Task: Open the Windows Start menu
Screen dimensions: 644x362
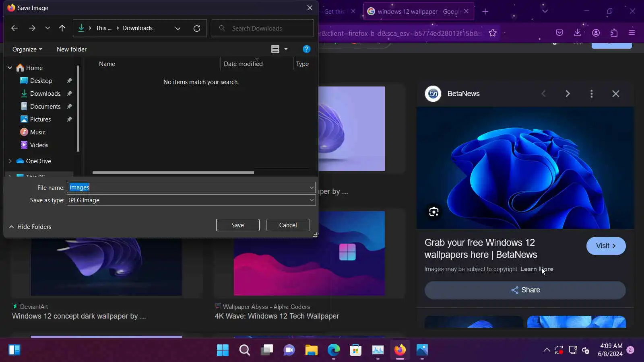Action: click(223, 350)
